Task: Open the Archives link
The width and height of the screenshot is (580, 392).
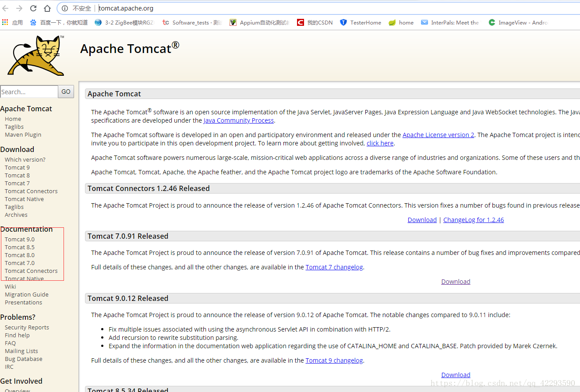Action: point(16,215)
